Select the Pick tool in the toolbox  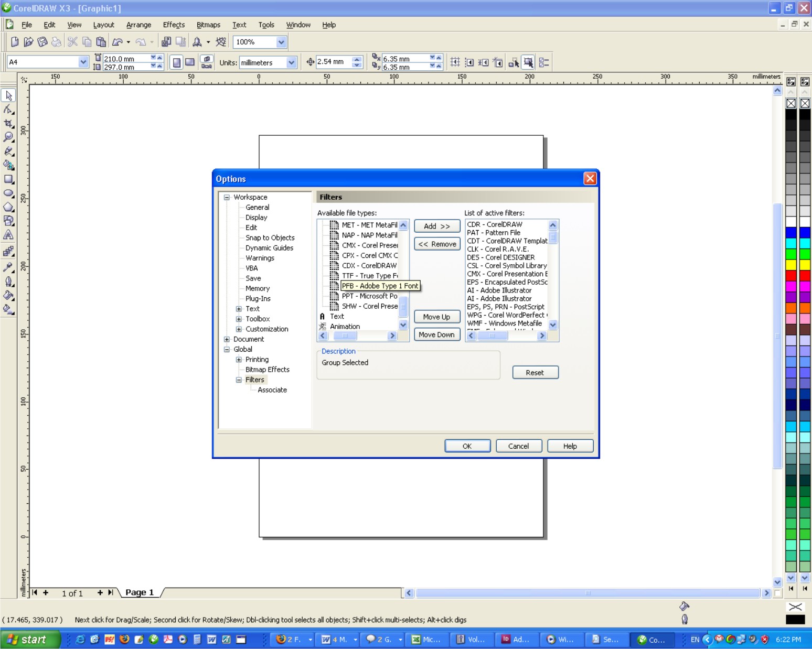(8, 95)
